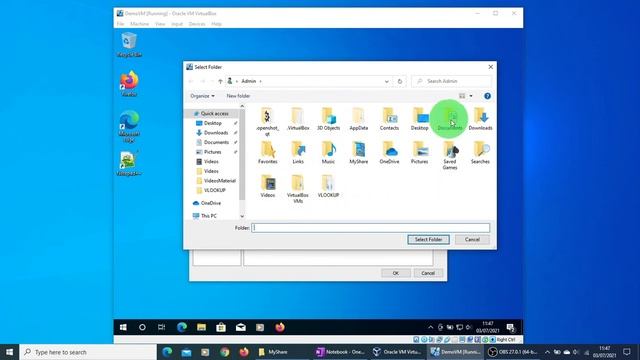
Task: Open the help icon in Select Folder dialog
Action: [x=487, y=96]
